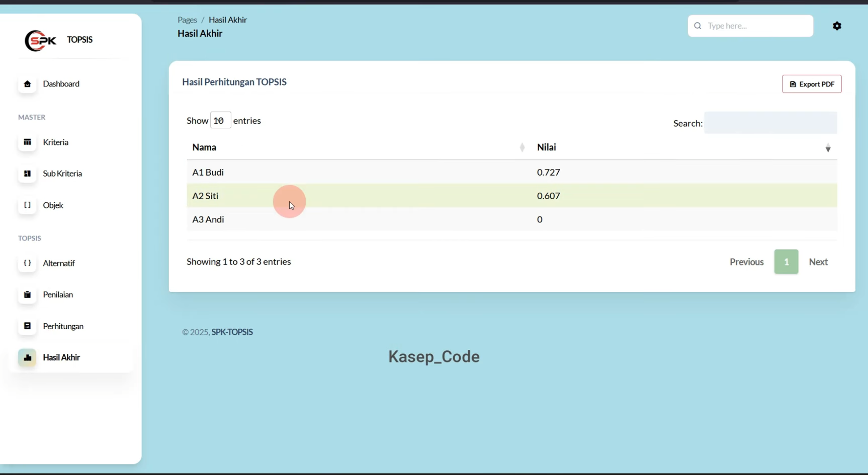Click the Kriteria table icon
The width and height of the screenshot is (868, 475).
[x=27, y=142]
